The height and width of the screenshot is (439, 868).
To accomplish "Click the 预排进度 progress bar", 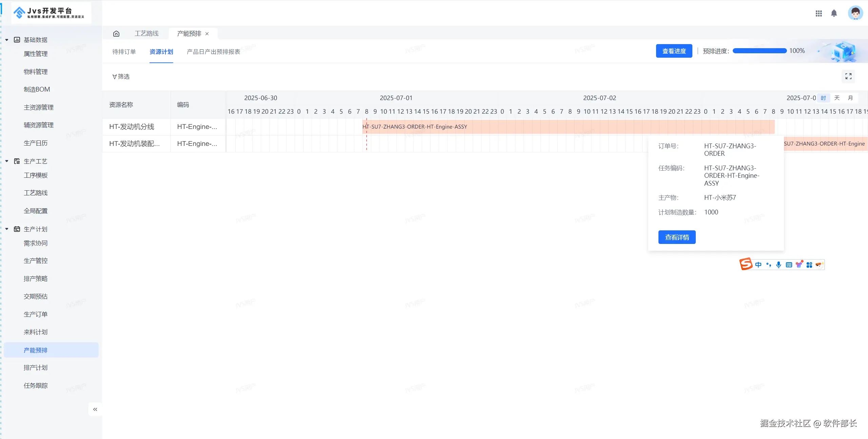I will (759, 51).
